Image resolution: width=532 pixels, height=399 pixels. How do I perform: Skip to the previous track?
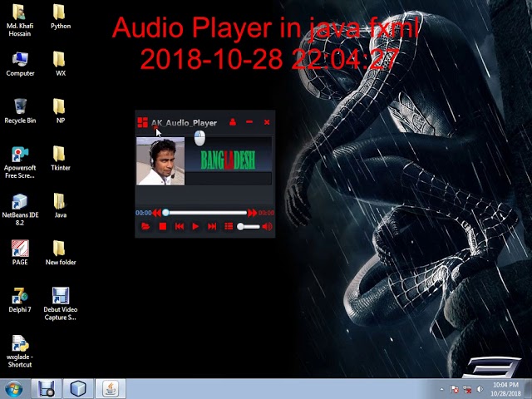point(180,226)
